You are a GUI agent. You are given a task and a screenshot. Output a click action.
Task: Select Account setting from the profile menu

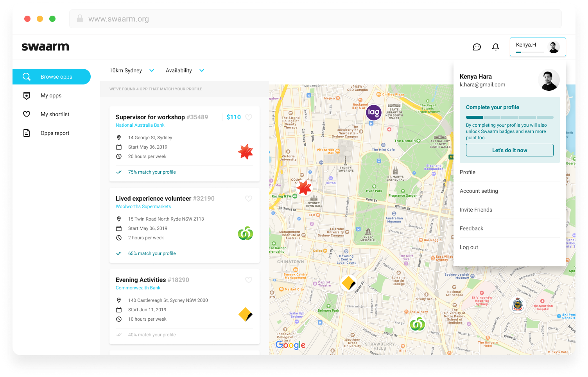click(479, 191)
